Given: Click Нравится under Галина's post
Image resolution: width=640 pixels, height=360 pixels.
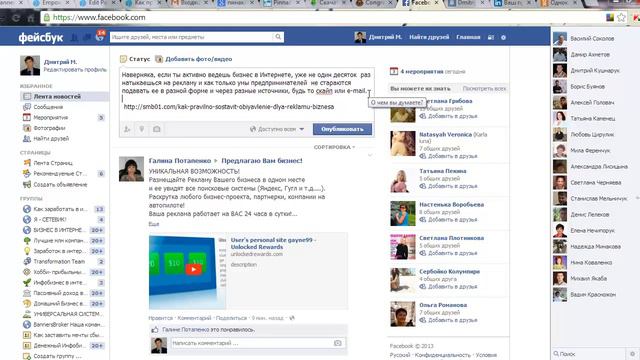Looking at the screenshot, I should tap(160, 318).
